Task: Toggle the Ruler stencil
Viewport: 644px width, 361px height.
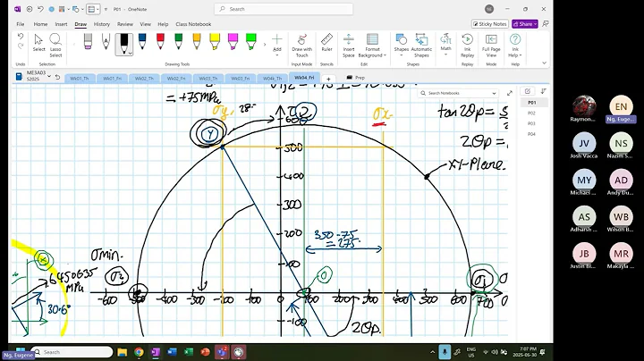Action: click(x=326, y=43)
